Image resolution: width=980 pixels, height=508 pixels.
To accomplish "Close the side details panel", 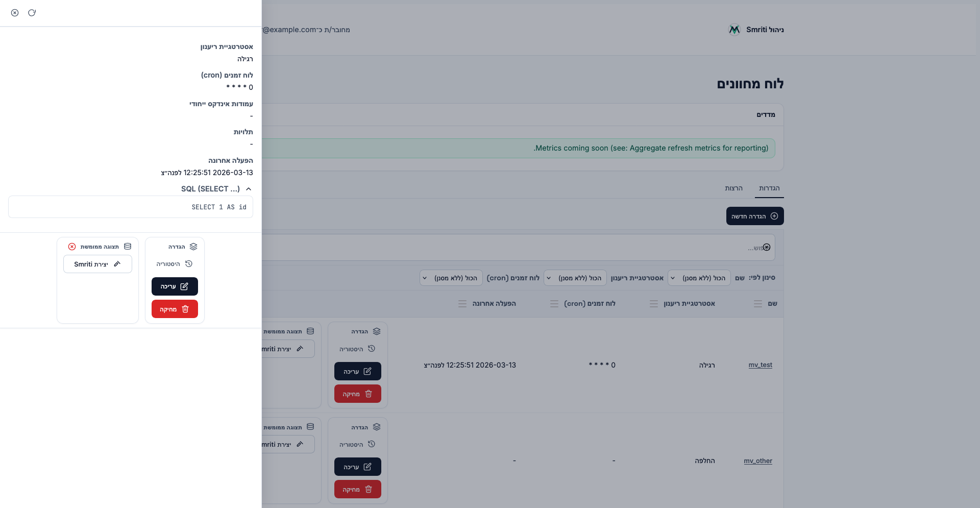I will (15, 13).
